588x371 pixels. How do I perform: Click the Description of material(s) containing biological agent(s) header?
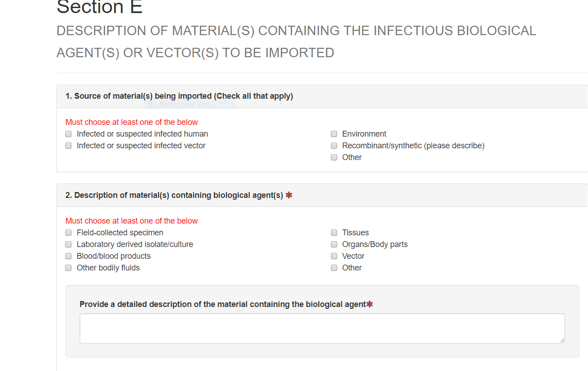(x=174, y=195)
